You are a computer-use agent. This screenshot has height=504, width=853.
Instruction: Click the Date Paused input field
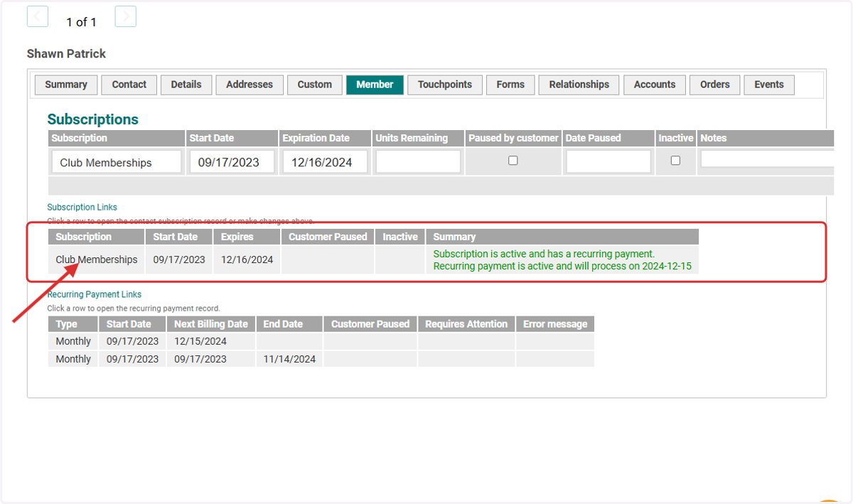pos(608,162)
